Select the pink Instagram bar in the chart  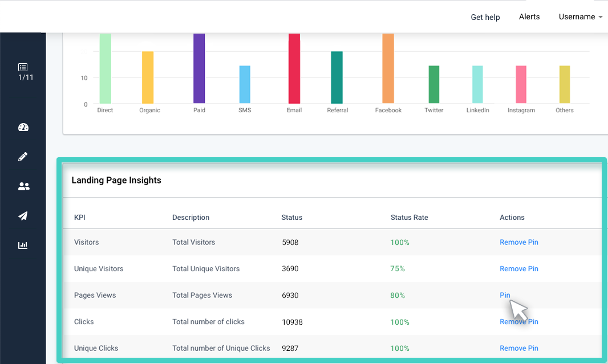pos(521,84)
